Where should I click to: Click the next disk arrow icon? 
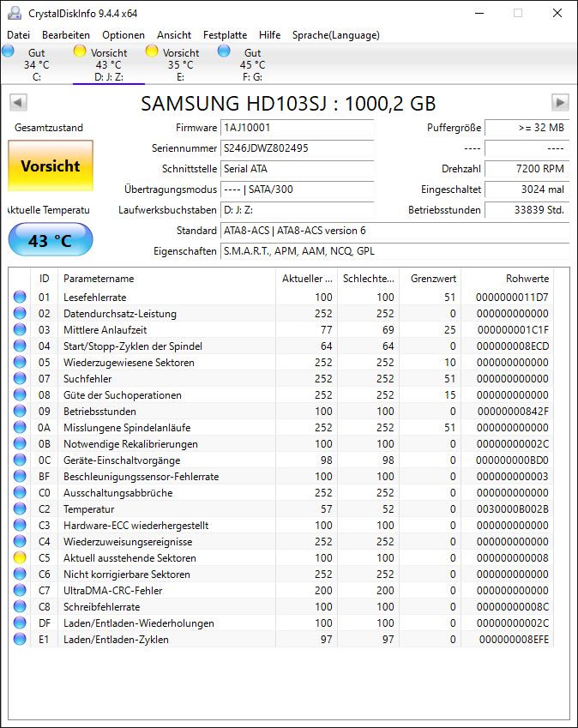point(560,102)
